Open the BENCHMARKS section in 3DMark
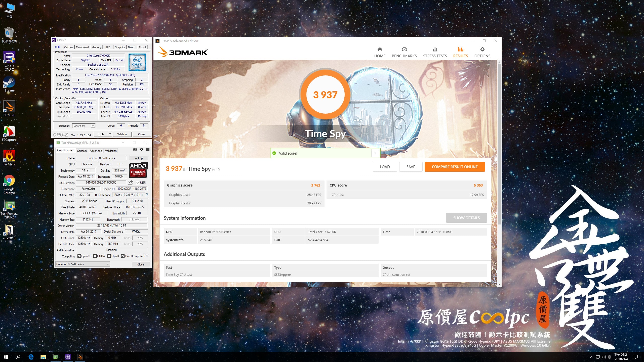 [404, 53]
